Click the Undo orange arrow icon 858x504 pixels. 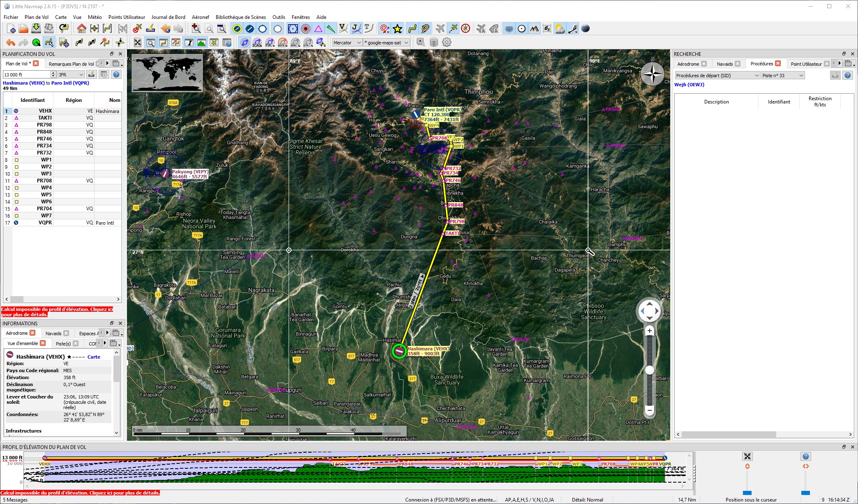tap(10, 43)
